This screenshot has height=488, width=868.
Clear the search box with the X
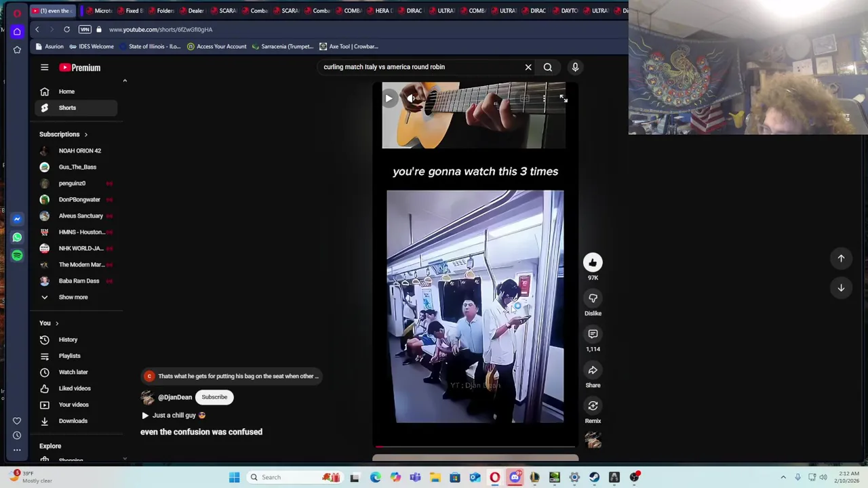tap(528, 67)
